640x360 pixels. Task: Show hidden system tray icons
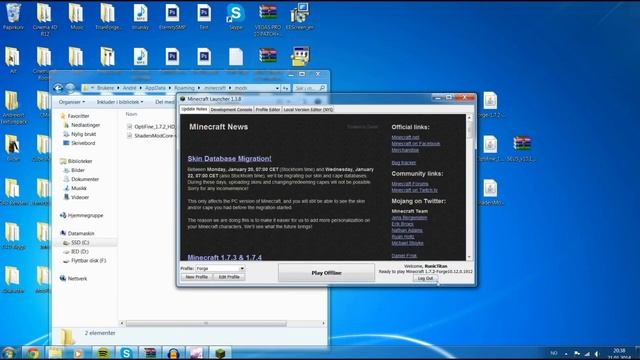[566, 353]
